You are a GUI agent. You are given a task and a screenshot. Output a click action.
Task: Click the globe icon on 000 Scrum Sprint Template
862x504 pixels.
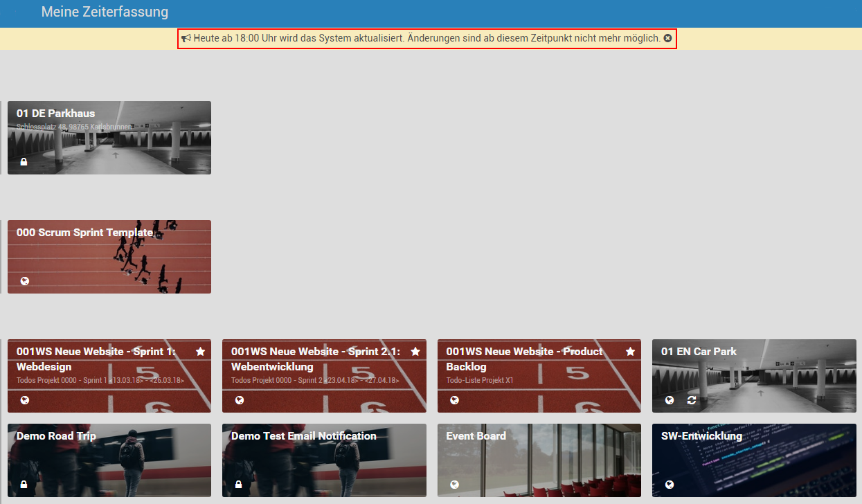[25, 281]
